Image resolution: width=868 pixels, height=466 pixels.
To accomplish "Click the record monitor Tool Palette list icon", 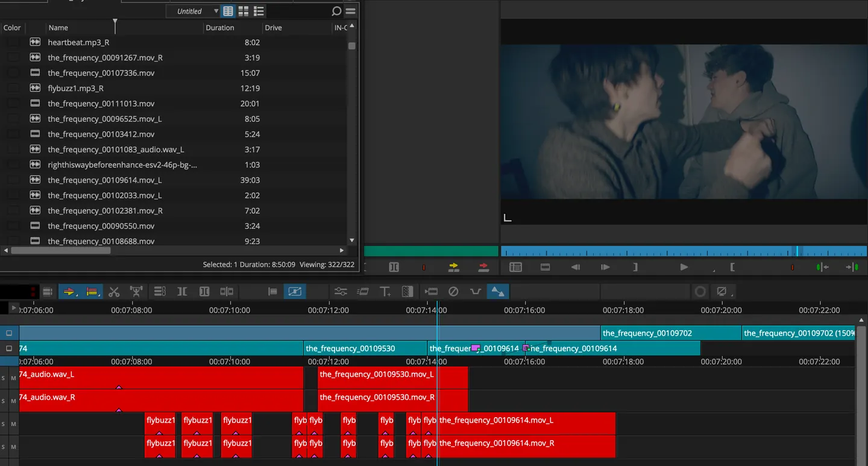I will pos(515,267).
